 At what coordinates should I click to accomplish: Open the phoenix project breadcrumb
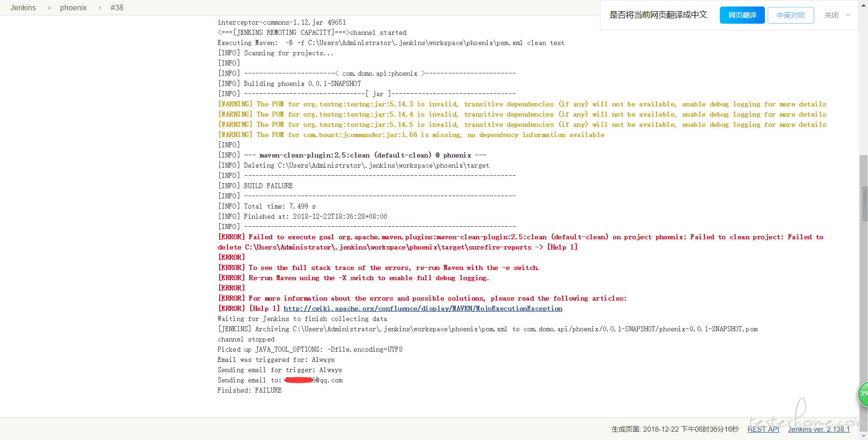(73, 8)
